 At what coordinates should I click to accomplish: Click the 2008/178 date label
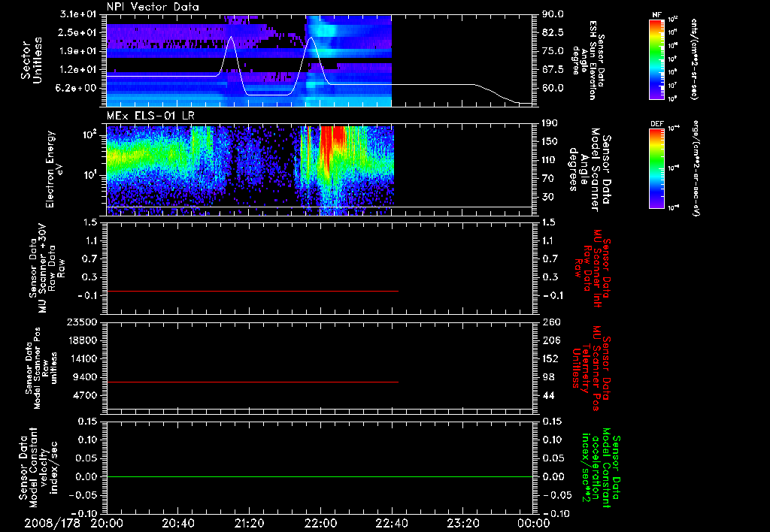(x=52, y=523)
